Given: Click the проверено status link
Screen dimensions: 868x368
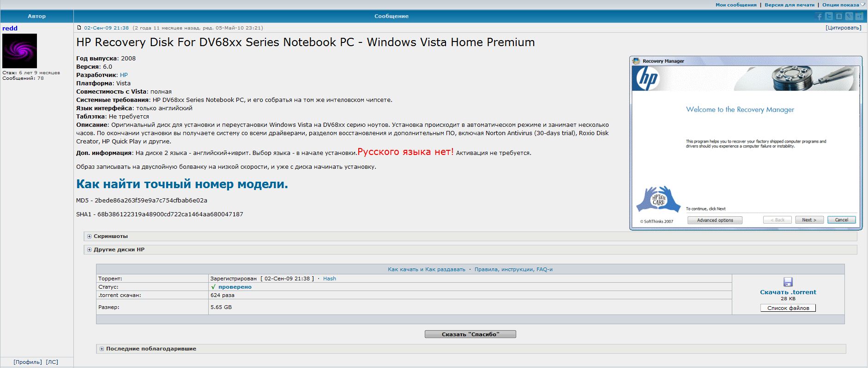Looking at the screenshot, I should [x=235, y=287].
